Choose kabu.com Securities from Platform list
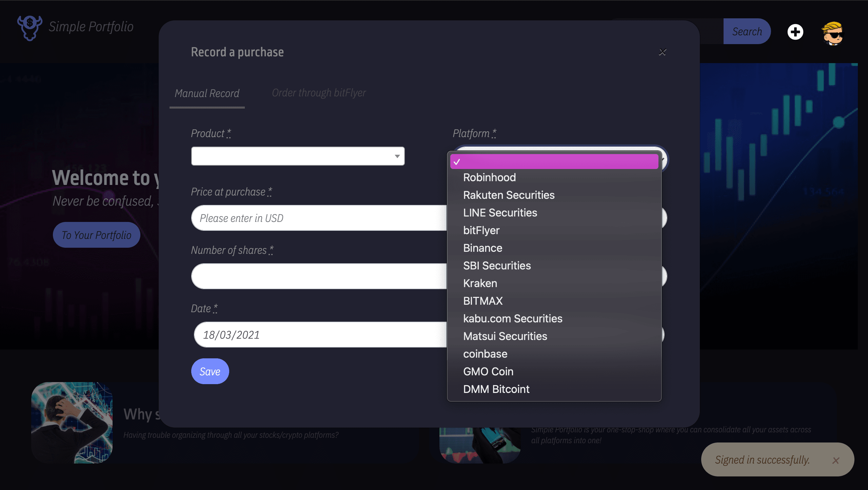868x490 pixels. [x=554, y=319]
